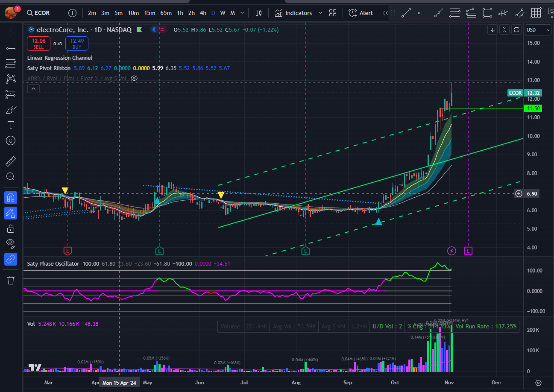Screen dimensions: 554x392
Task: Switch to the 5m timeframe
Action: coord(118,13)
